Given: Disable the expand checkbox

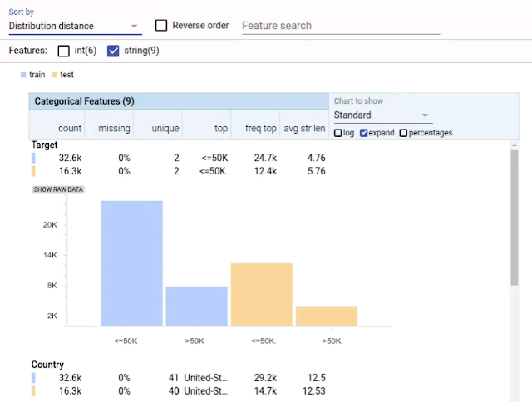Looking at the screenshot, I should pos(364,133).
